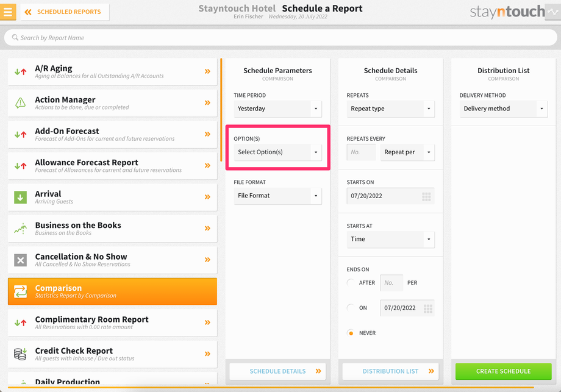561x392 pixels.
Task: Open the Starts On calendar picker icon
Action: [426, 196]
